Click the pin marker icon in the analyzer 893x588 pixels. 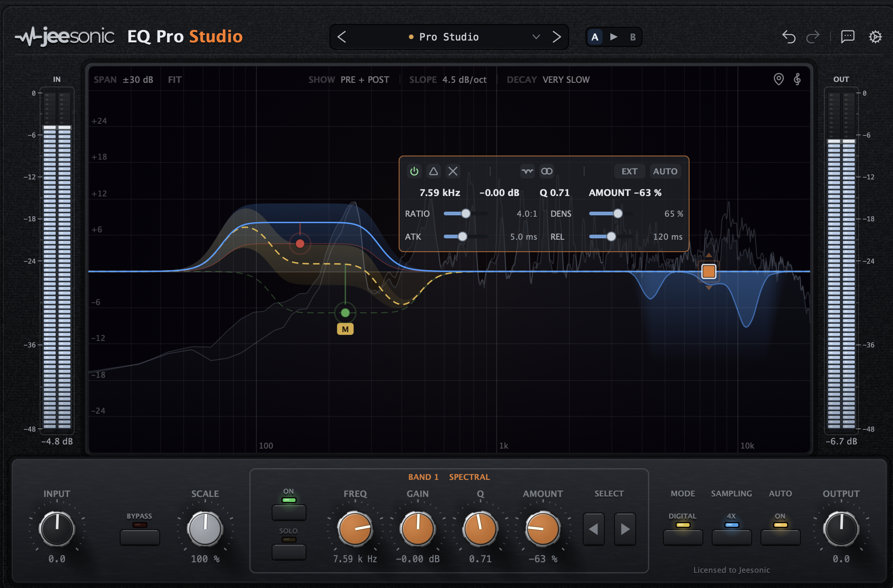pyautogui.click(x=778, y=79)
